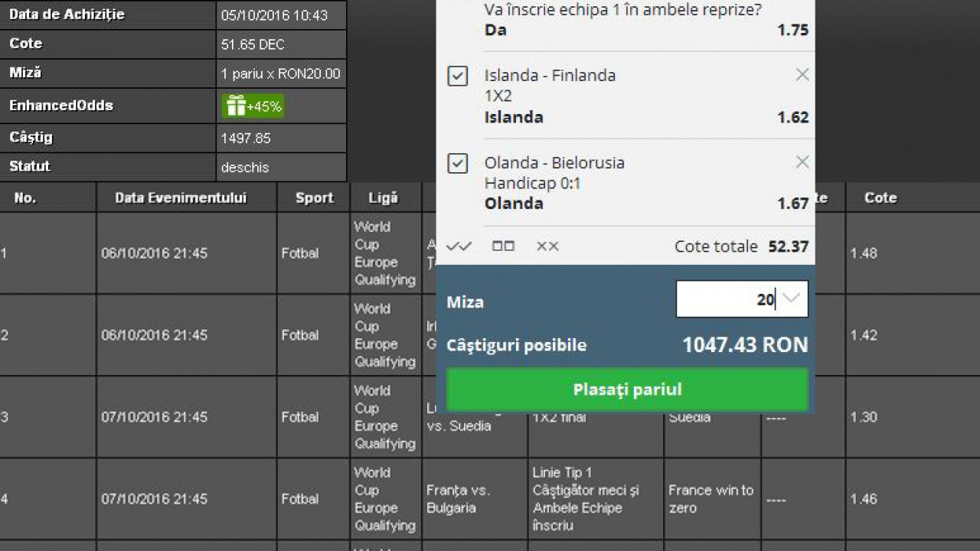This screenshot has height=551, width=980.
Task: Remove the Islanda - Finlanda selection
Action: click(x=802, y=75)
